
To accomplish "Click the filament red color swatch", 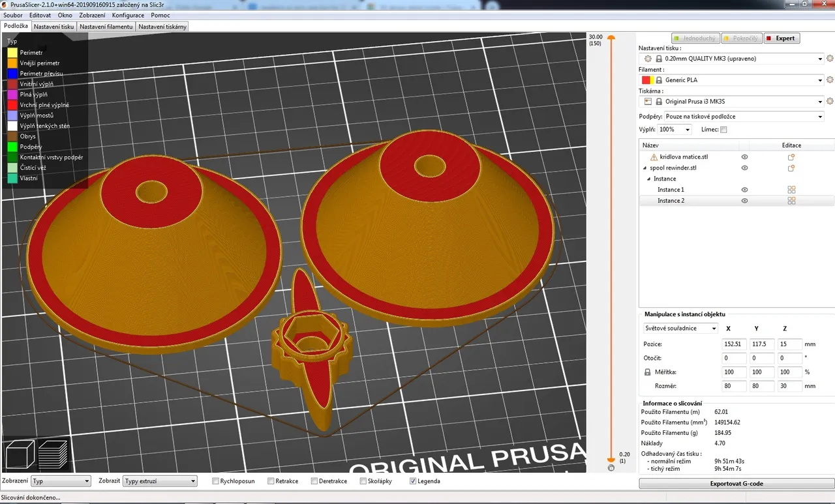I will point(646,80).
